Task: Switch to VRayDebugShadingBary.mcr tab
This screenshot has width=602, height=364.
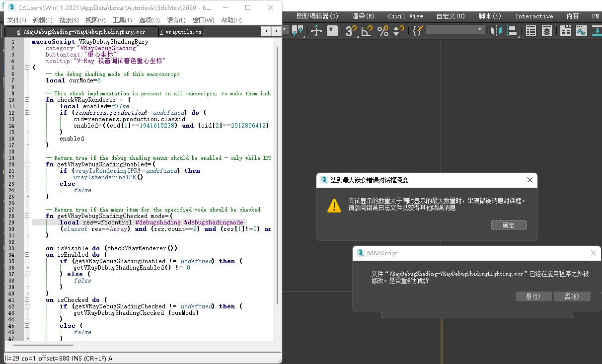Action: [81, 32]
